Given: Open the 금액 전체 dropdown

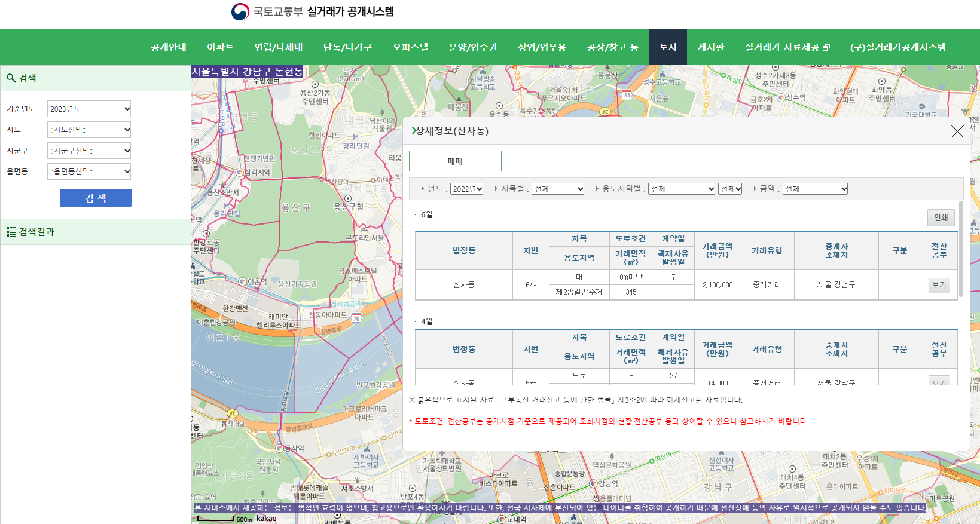Looking at the screenshot, I should (x=815, y=189).
